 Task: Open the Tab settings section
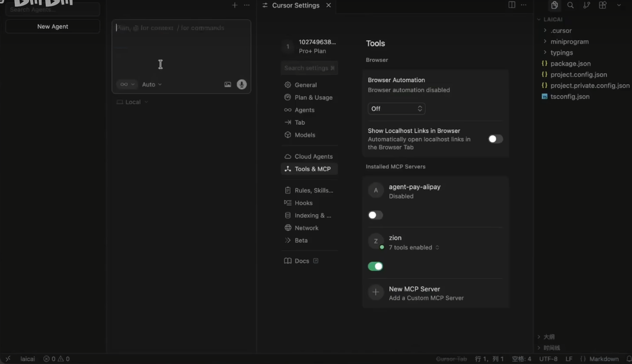click(x=309, y=122)
